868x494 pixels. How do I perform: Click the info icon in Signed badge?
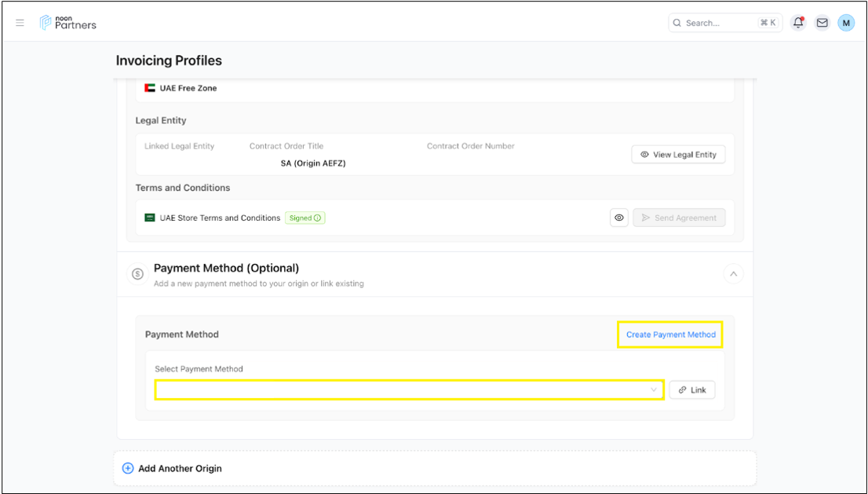(318, 218)
